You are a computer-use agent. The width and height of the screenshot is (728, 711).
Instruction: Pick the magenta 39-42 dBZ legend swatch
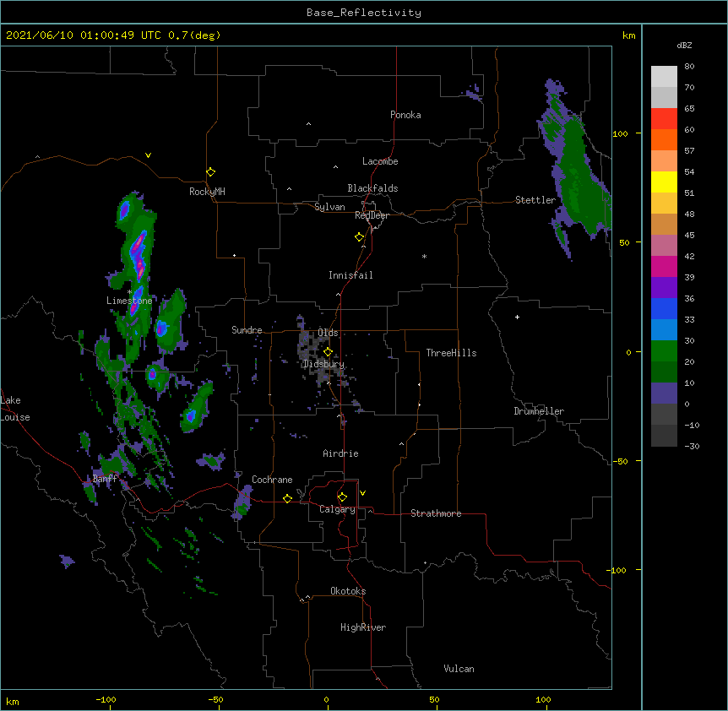pos(664,266)
